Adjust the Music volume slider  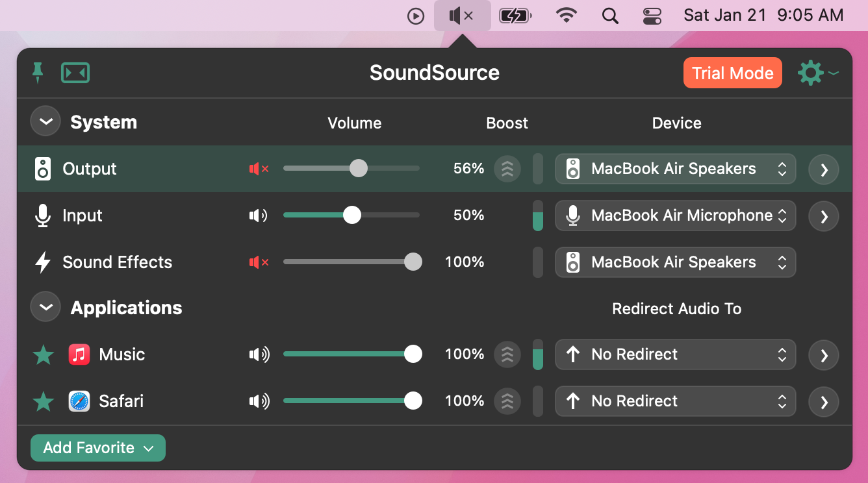(353, 354)
